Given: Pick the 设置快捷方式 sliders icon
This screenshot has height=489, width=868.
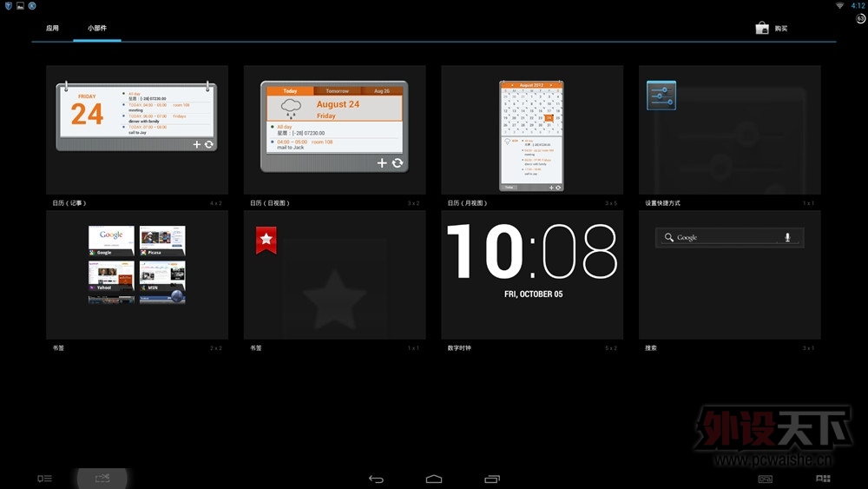Looking at the screenshot, I should pos(661,96).
